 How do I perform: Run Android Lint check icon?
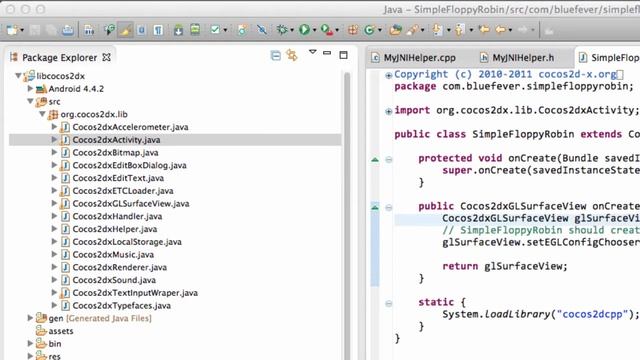tap(215, 30)
